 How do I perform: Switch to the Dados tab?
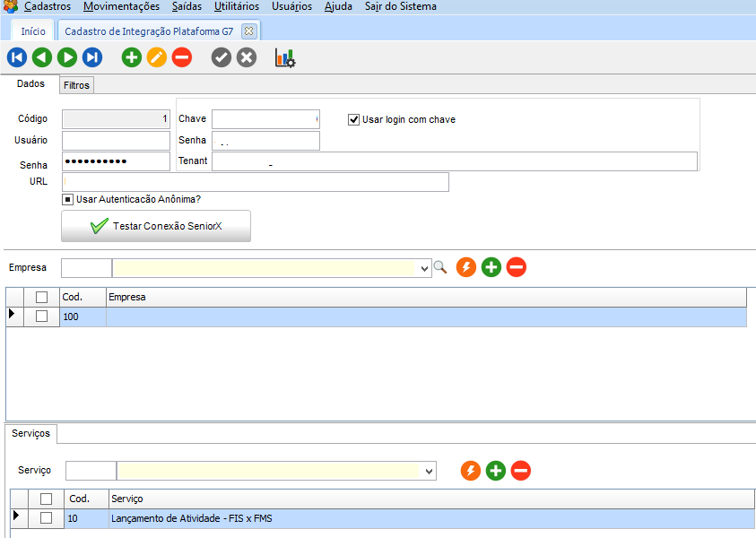30,84
